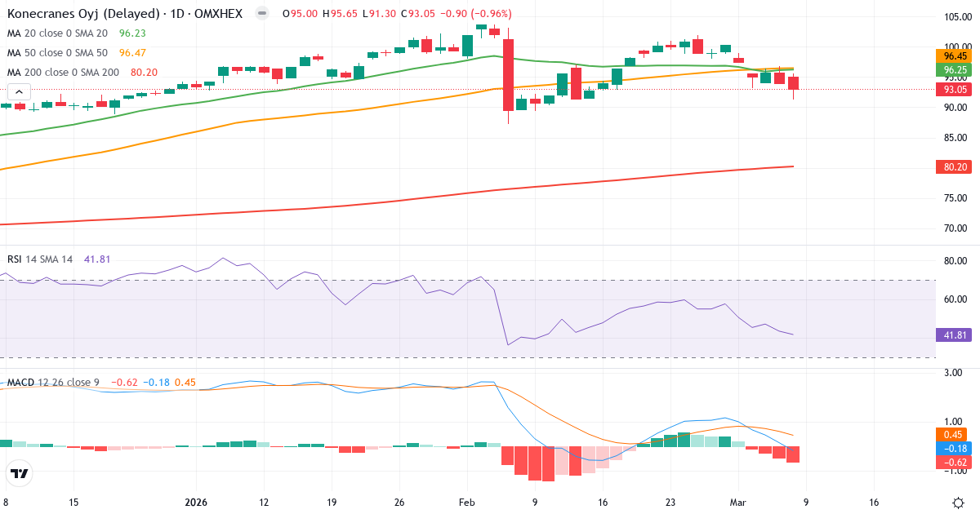Click the eye toggle next to Konecranes title
The width and height of the screenshot is (980, 514).
(x=261, y=13)
